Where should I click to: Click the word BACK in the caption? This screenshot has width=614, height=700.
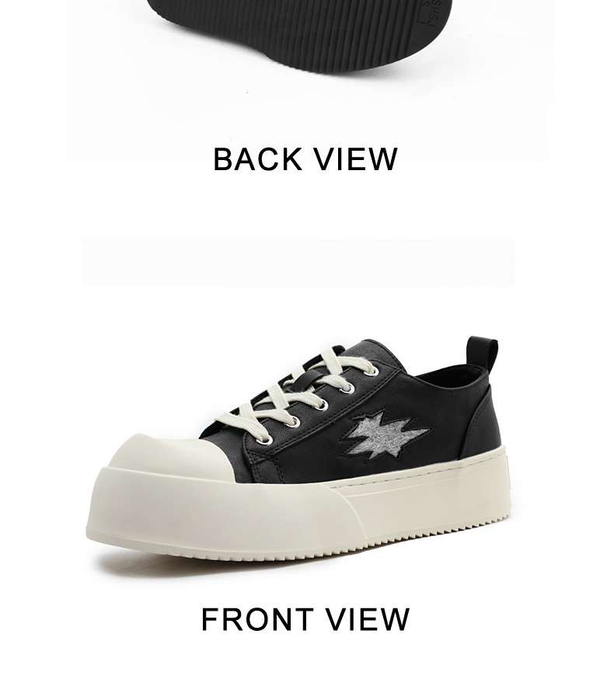click(x=258, y=159)
